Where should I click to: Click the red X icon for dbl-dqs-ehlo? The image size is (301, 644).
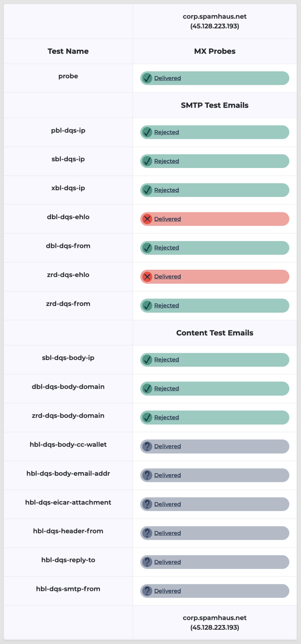pos(147,219)
